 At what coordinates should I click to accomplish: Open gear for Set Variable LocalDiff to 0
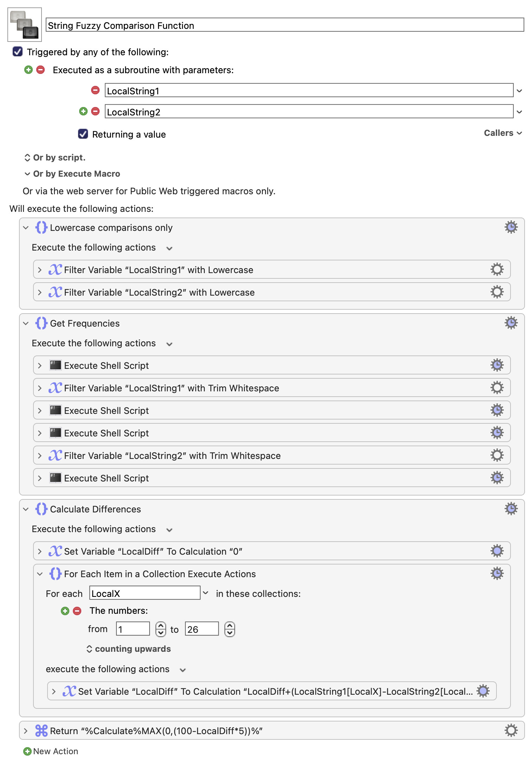pos(497,551)
